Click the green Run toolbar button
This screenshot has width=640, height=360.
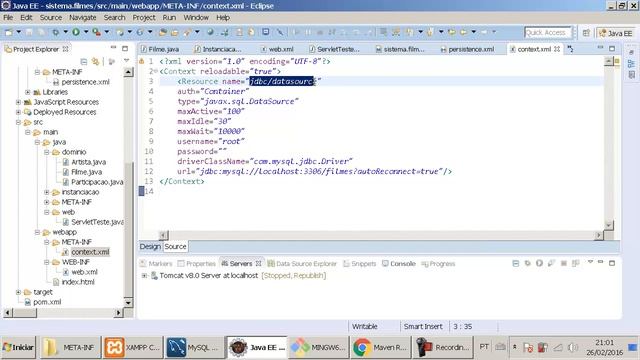[x=76, y=32]
